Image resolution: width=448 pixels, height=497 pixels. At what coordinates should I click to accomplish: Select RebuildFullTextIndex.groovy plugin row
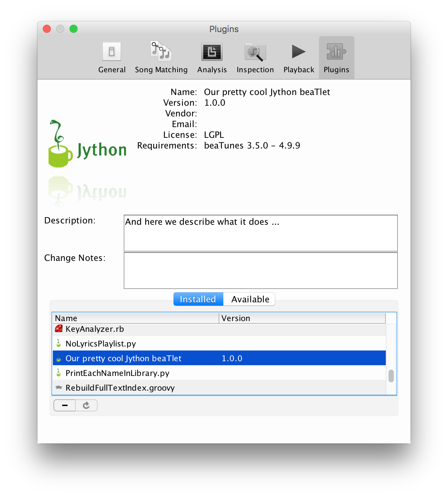(x=120, y=388)
